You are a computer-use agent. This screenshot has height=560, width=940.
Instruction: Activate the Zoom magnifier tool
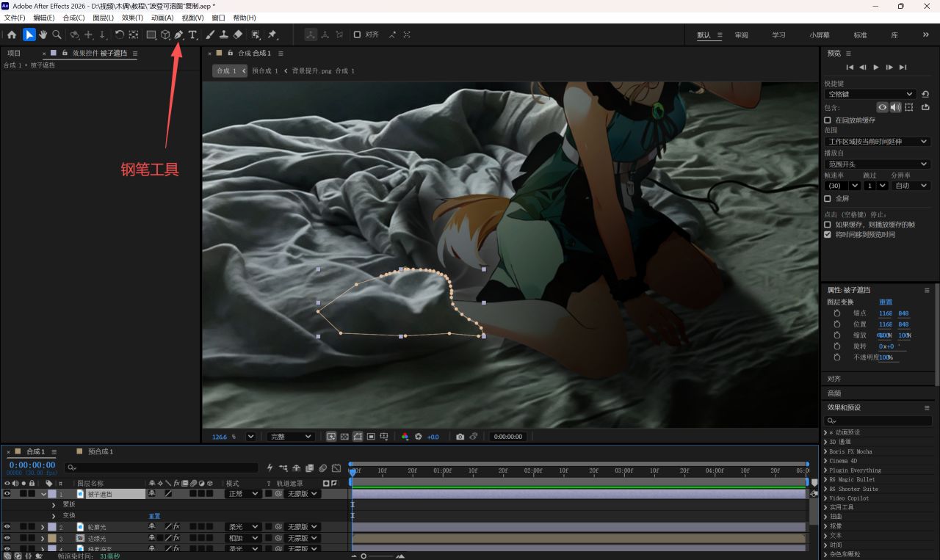click(x=57, y=34)
